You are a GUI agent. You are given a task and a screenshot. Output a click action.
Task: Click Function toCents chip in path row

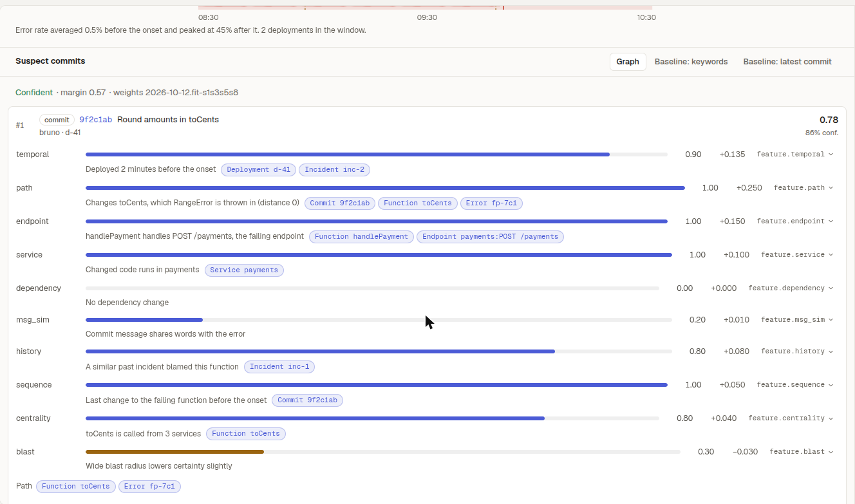[x=418, y=203]
